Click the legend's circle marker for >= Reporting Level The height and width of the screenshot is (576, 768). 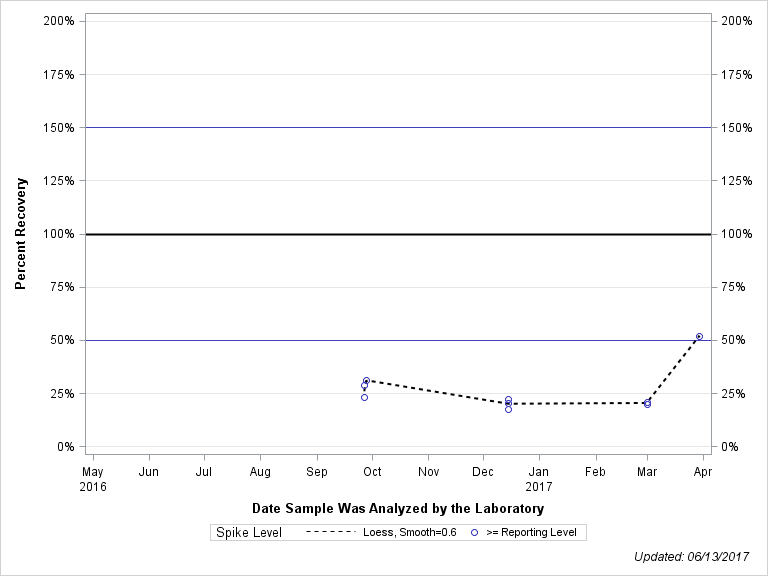click(474, 532)
